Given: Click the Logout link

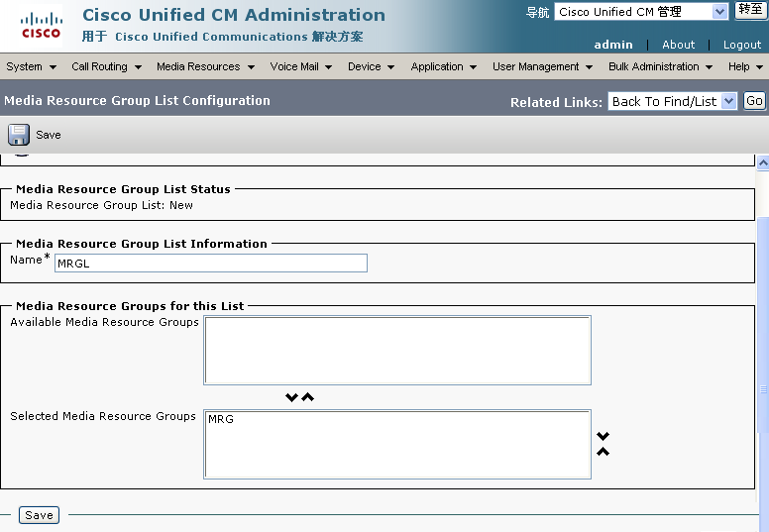Looking at the screenshot, I should 742,45.
